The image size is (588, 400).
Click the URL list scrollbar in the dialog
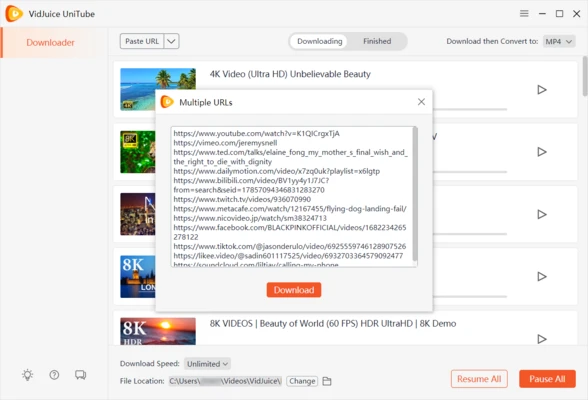point(415,194)
